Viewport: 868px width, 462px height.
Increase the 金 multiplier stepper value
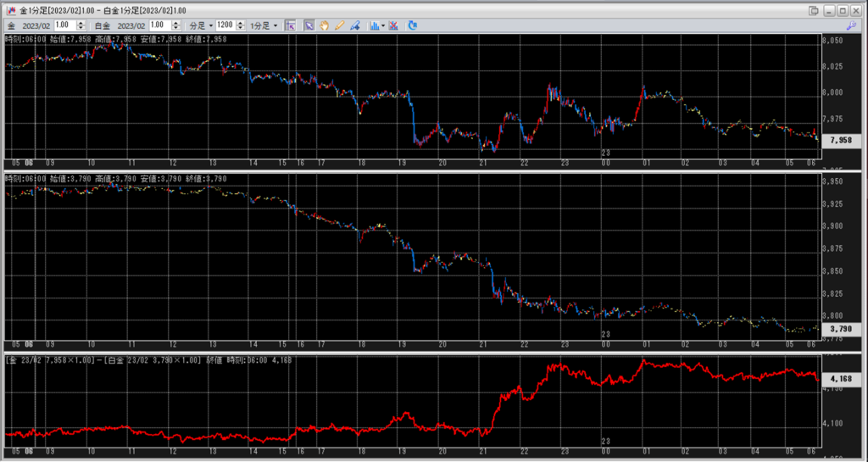[x=81, y=23]
